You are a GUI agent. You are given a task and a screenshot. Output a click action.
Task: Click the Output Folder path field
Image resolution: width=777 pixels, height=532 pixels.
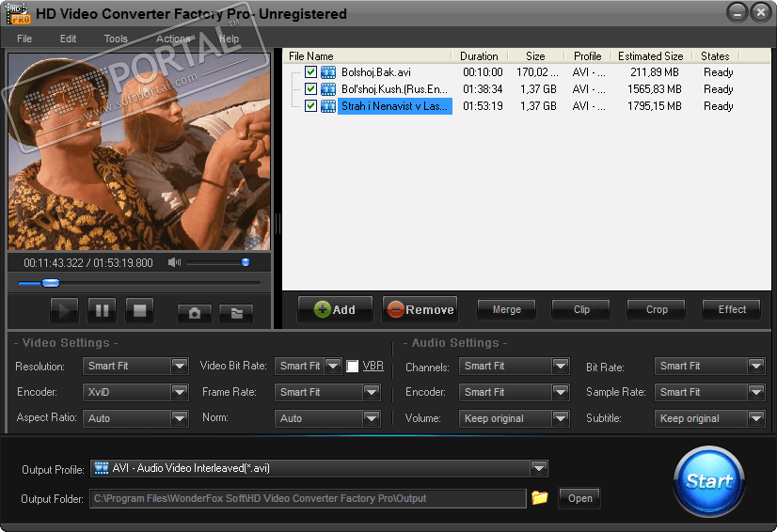pyautogui.click(x=308, y=498)
